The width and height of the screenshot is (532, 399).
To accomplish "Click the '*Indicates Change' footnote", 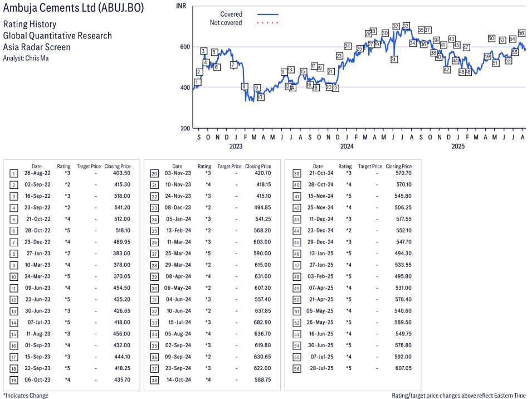I will pos(26,396).
